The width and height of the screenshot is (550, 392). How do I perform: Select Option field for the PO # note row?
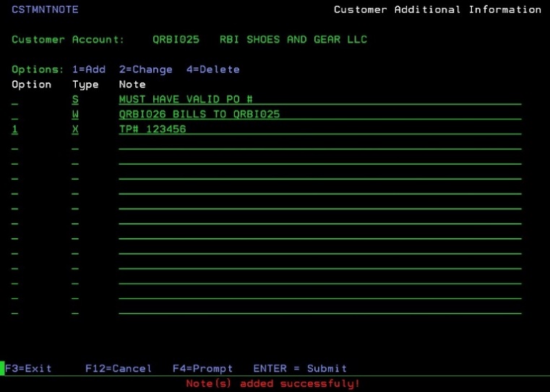pyautogui.click(x=15, y=101)
